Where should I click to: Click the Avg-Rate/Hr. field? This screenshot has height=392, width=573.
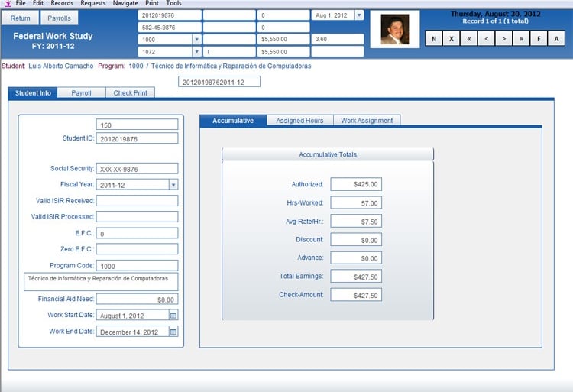click(356, 222)
